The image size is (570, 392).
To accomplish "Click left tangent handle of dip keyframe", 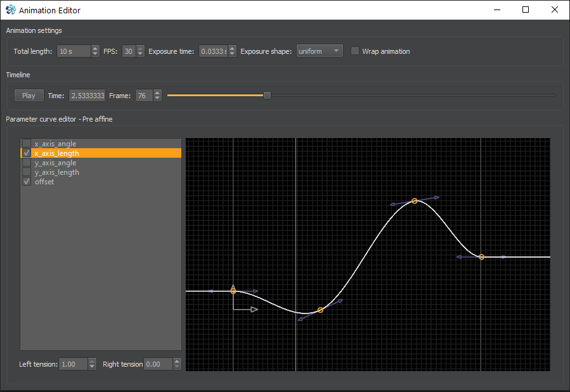I will click(x=301, y=319).
